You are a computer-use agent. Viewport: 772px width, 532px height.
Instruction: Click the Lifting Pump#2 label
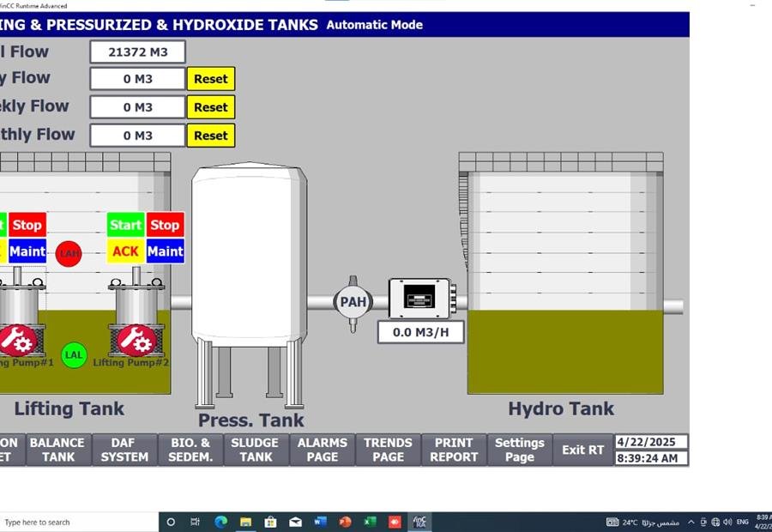pos(131,363)
